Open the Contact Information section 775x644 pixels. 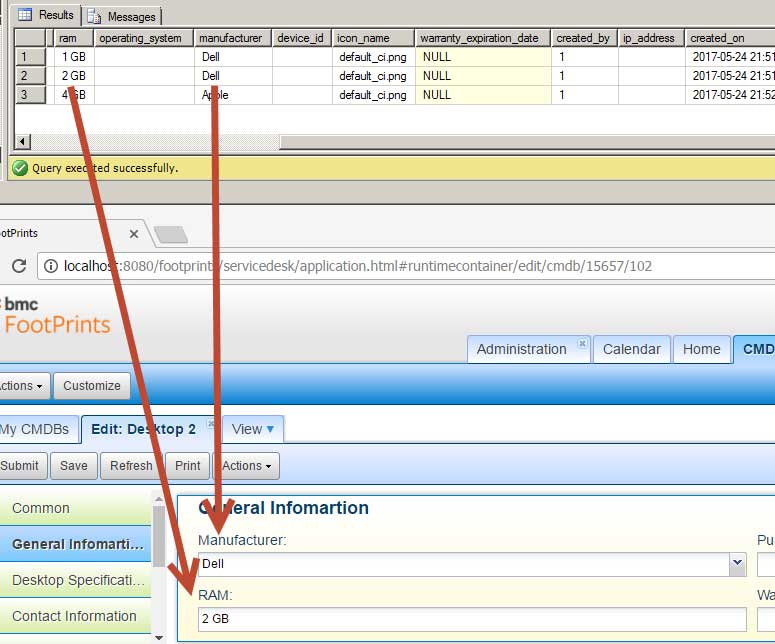pos(75,616)
